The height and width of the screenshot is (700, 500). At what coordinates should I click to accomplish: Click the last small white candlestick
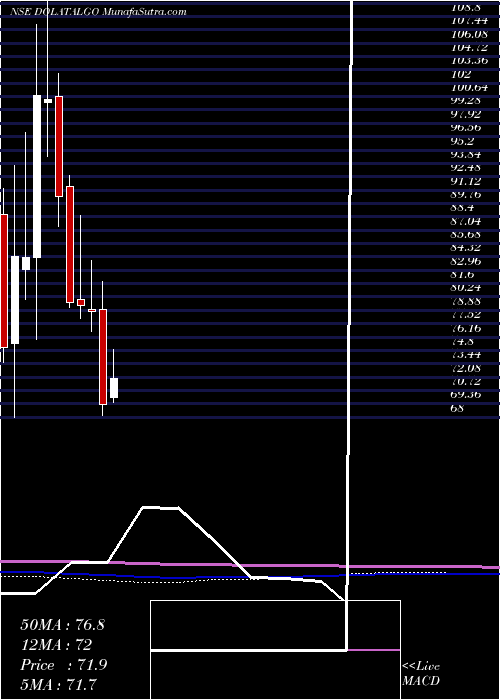[114, 388]
